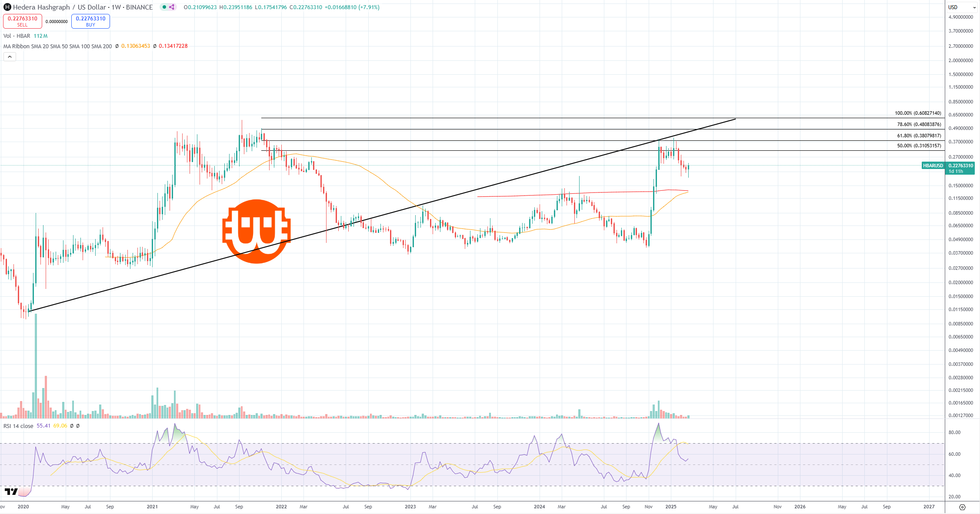Collapse the indicator legend with the chevron button
Screen dimensions: 980x514
click(10, 56)
